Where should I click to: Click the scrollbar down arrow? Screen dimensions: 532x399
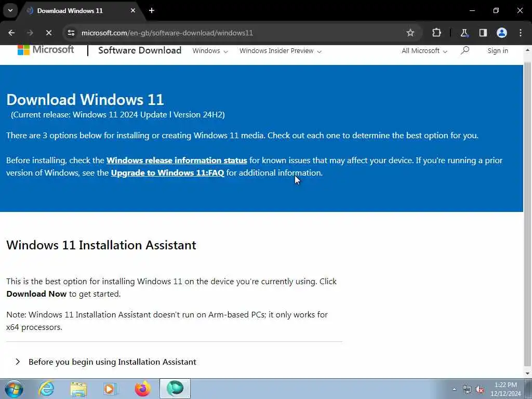[528, 373]
